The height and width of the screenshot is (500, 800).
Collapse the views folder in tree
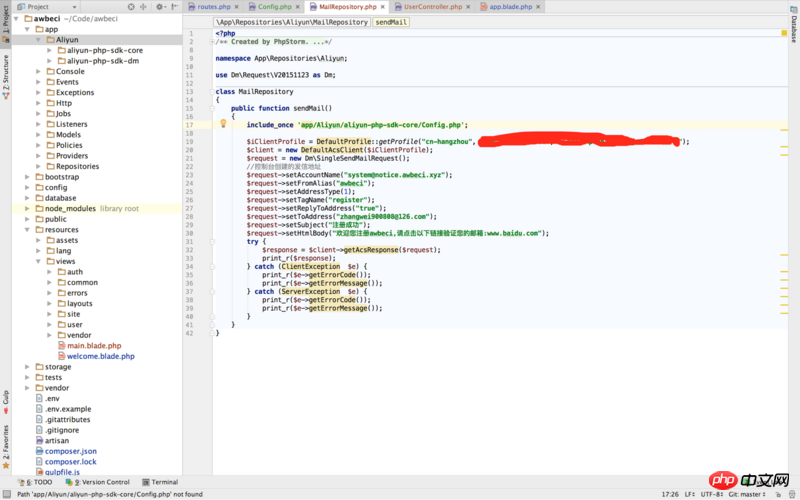coord(37,261)
